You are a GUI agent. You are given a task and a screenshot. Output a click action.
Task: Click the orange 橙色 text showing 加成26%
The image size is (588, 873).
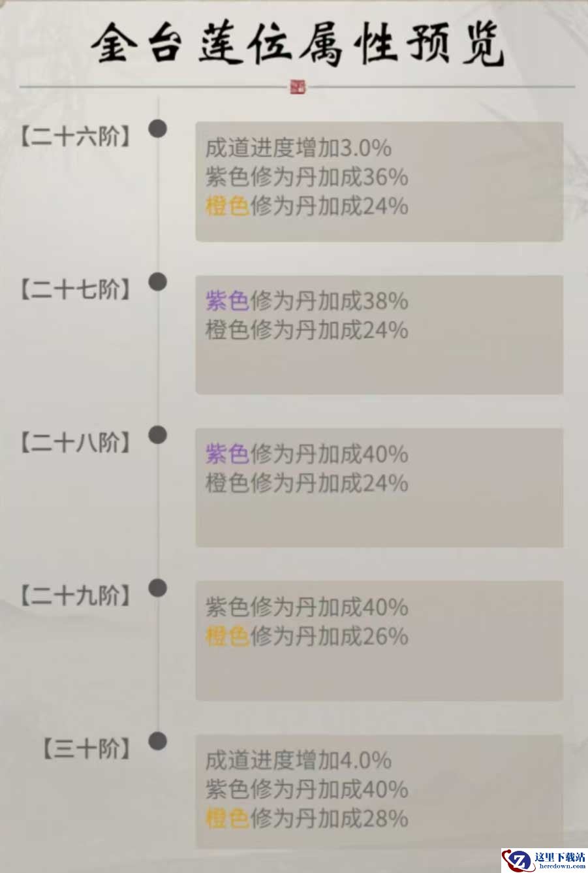(227, 636)
